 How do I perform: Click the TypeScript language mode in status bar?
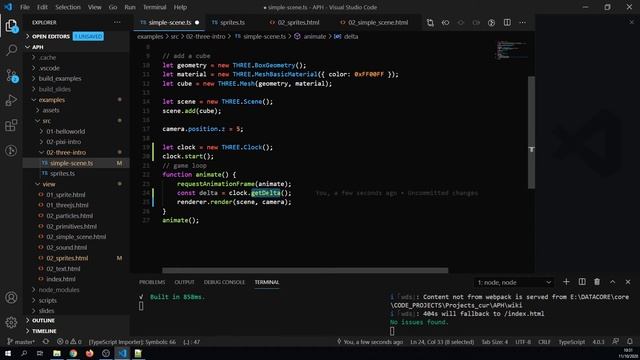571,342
